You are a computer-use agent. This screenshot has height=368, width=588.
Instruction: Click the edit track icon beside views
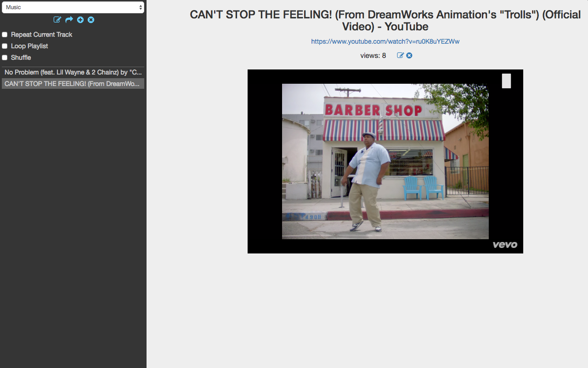coord(401,55)
